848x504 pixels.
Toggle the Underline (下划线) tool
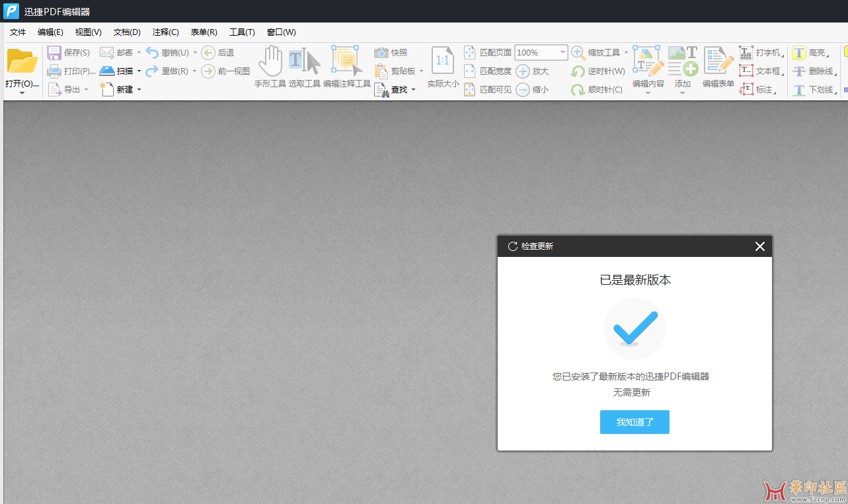(x=799, y=90)
